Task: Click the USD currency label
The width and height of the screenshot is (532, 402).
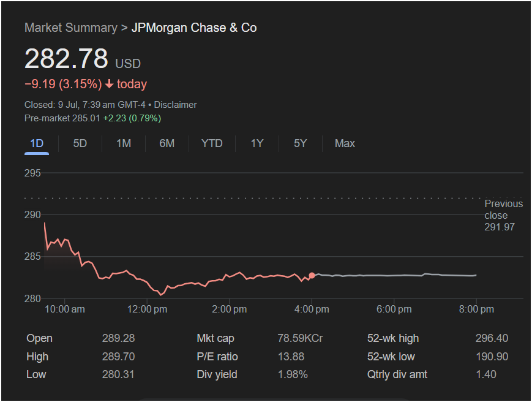Action: click(128, 64)
